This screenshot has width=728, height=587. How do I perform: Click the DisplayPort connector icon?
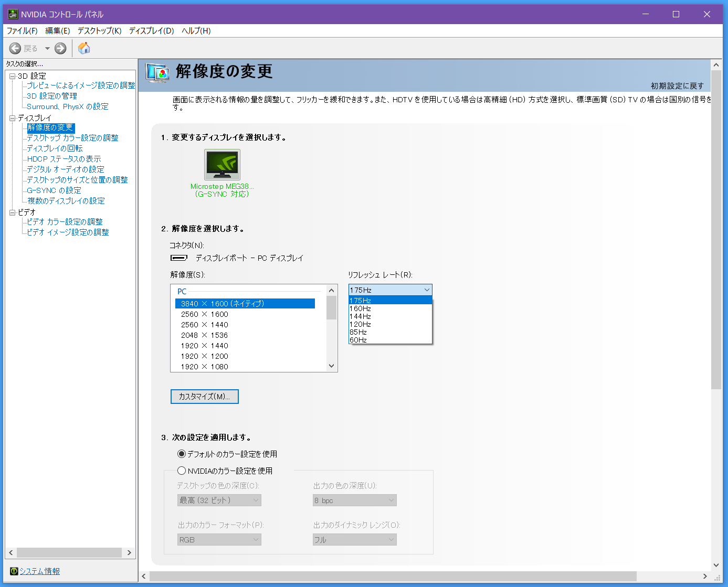[179, 258]
